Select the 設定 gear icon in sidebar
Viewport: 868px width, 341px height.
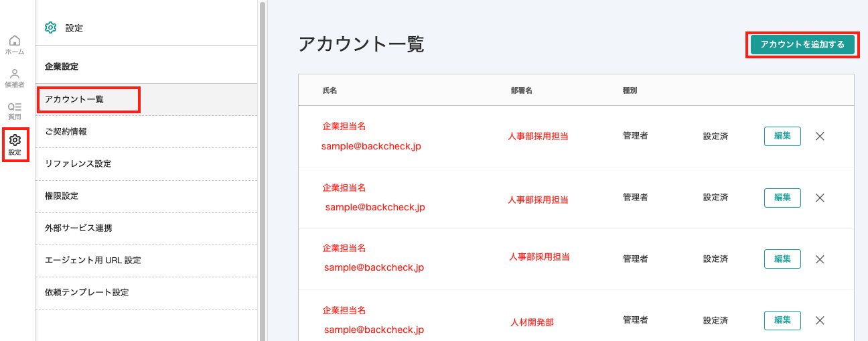[15, 145]
